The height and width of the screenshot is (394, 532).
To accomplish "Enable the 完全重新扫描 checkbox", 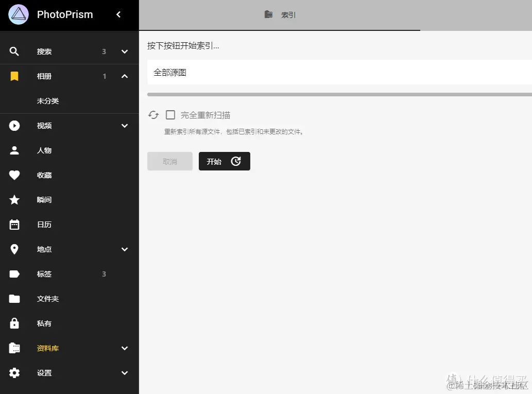I will 170,114.
